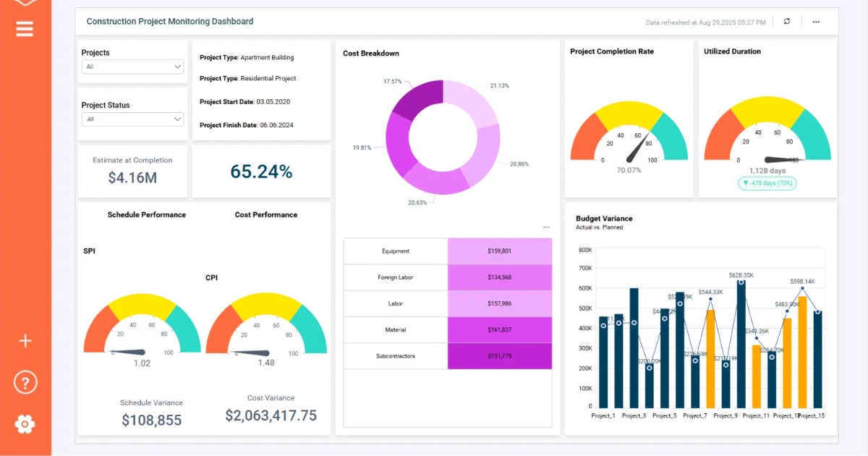Refresh the dashboard data

787,22
